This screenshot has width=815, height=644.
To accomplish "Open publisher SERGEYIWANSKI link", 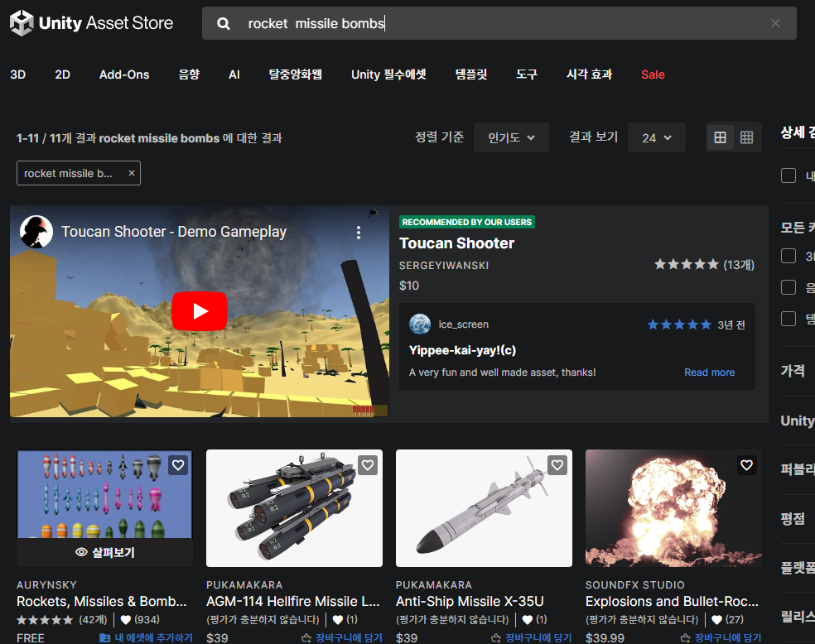I will coord(444,266).
